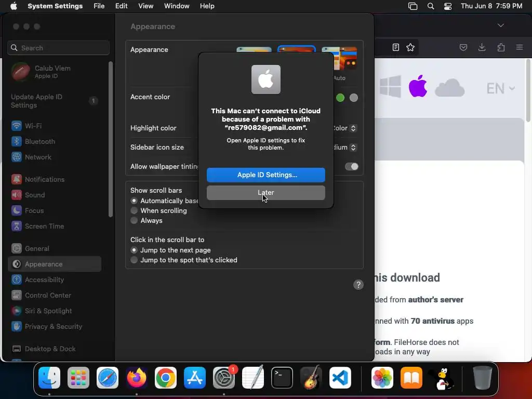Open Sound settings in the sidebar
The width and height of the screenshot is (532, 399).
[x=54, y=195]
